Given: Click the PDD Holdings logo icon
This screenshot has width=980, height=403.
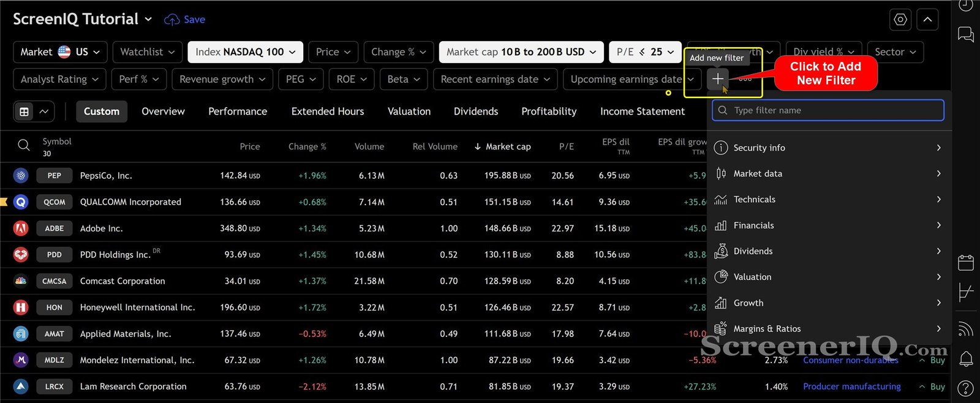Looking at the screenshot, I should pos(21,255).
